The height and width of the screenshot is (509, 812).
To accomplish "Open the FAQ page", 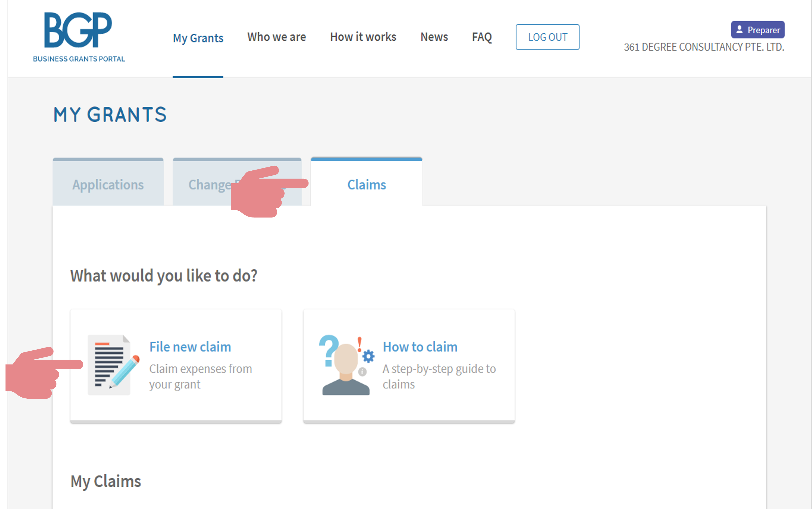I will (482, 37).
